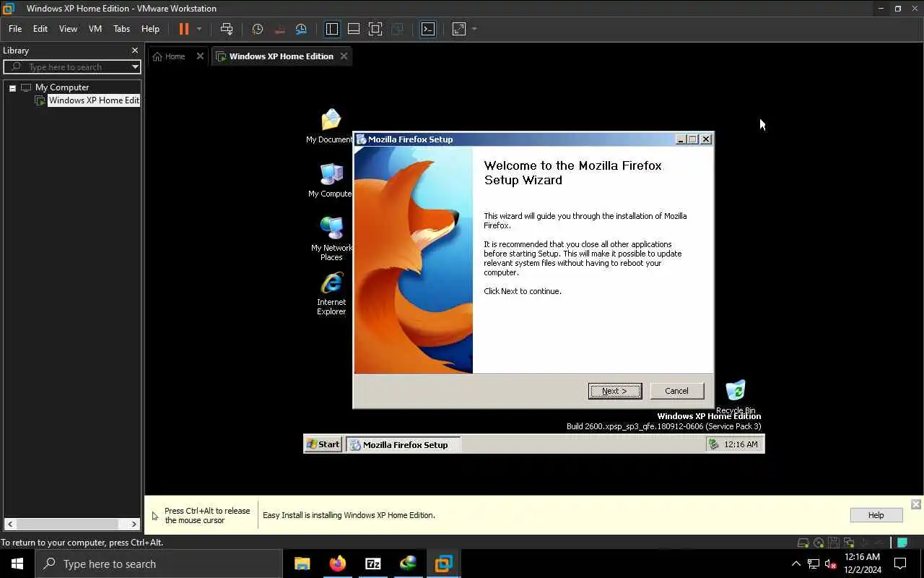Open the host notification center icon
Viewport: 924px width, 578px height.
[900, 564]
